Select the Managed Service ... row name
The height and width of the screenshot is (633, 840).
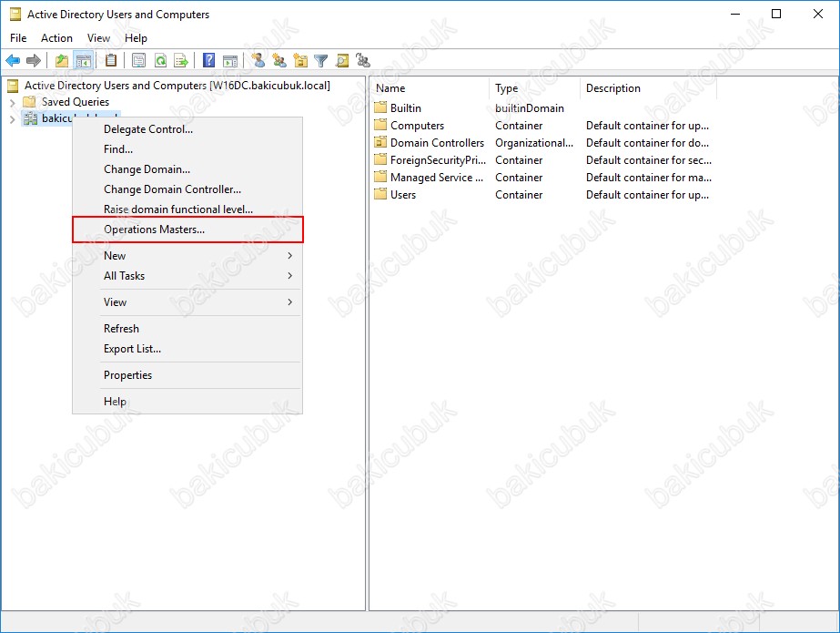pyautogui.click(x=437, y=178)
